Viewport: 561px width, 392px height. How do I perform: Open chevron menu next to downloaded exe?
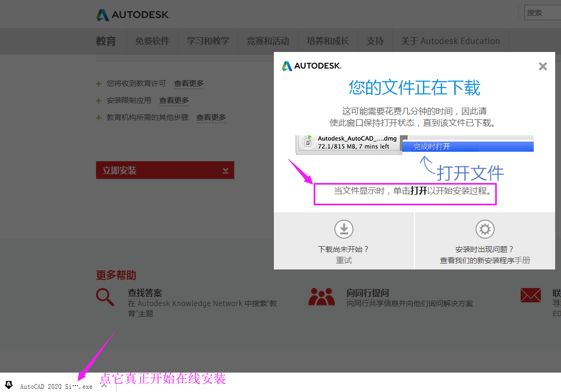[x=104, y=386]
